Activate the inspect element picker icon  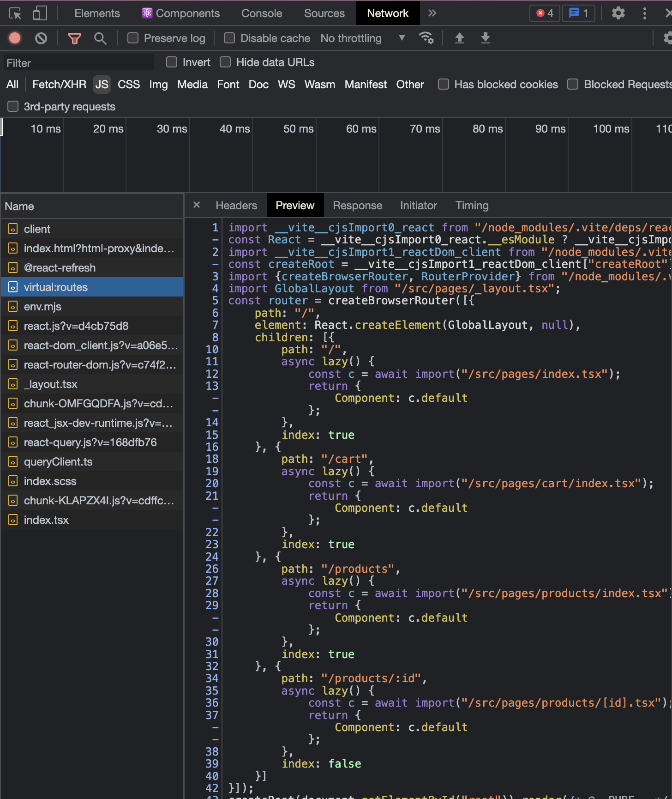pos(15,13)
